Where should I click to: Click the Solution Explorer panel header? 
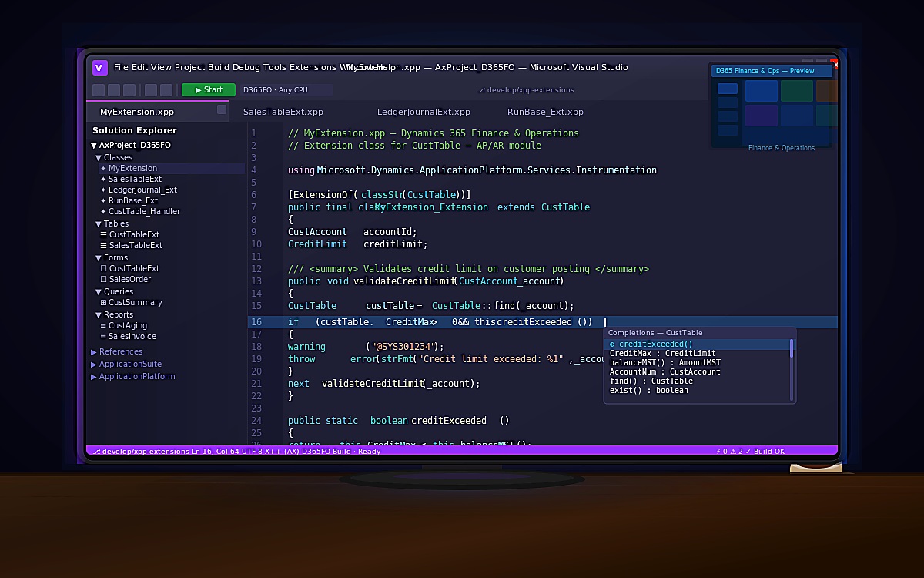pyautogui.click(x=135, y=130)
